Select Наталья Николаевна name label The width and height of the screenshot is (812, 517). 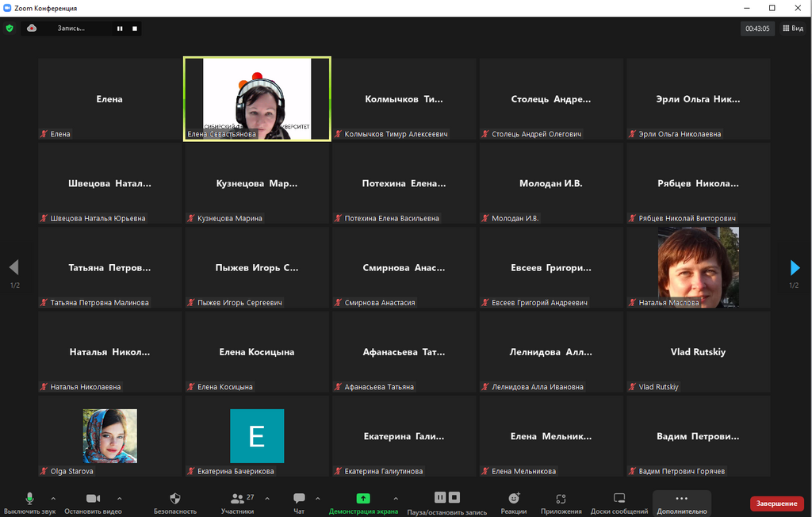tap(86, 386)
